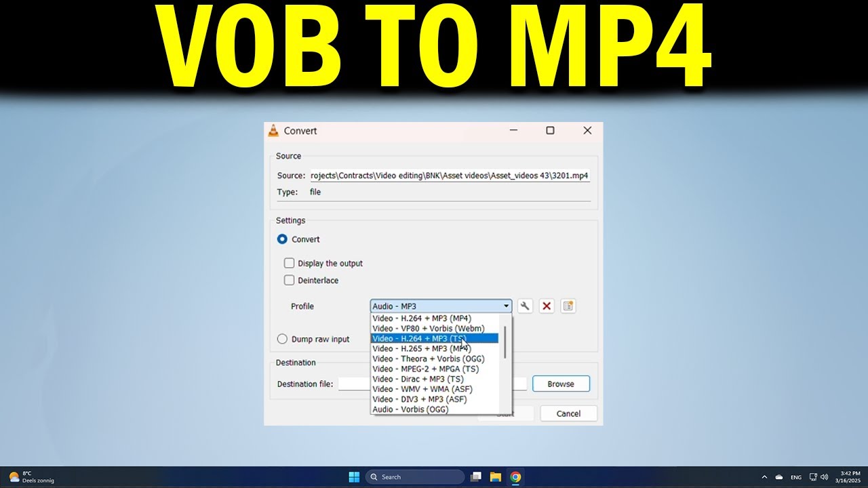Select the Convert radio button
The height and width of the screenshot is (488, 868).
(282, 239)
